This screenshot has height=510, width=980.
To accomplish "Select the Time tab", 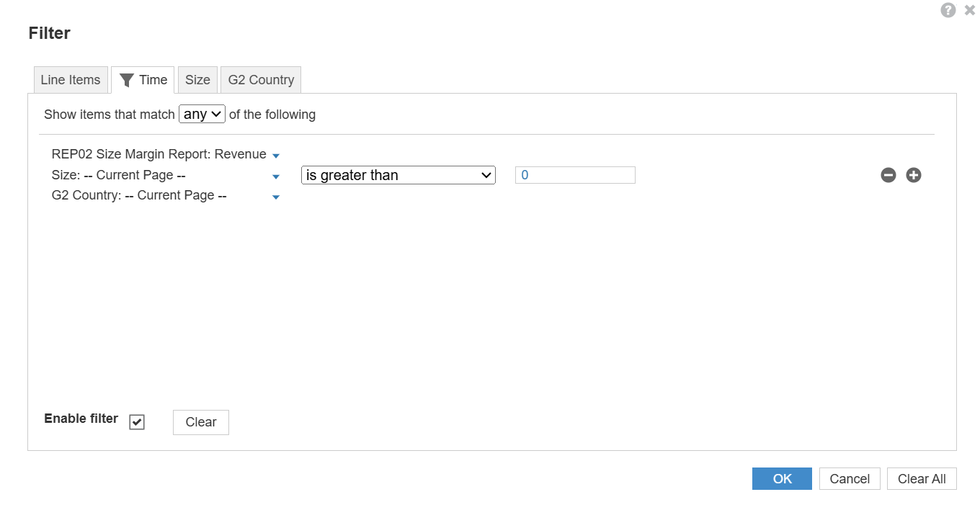I will 143,80.
